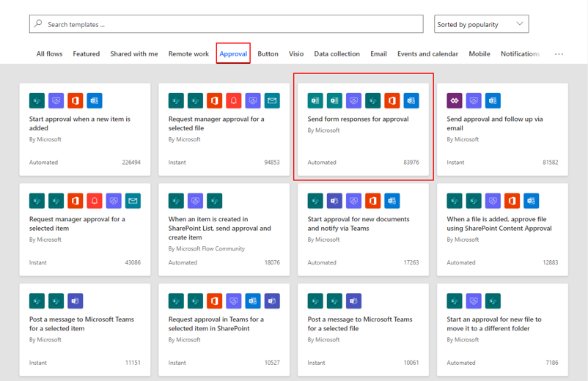Click Teams icon in Request approval in Teams card
Image resolution: width=588 pixels, height=381 pixels.
pyautogui.click(x=272, y=301)
